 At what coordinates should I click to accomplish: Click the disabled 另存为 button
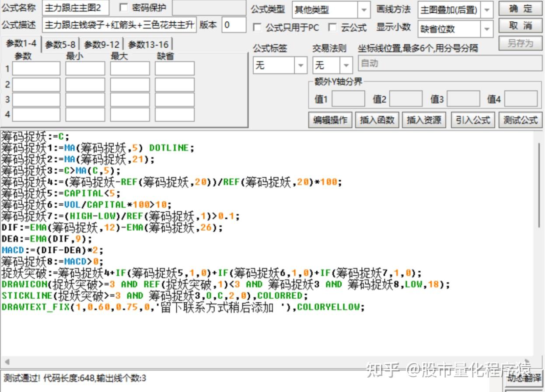point(521,43)
